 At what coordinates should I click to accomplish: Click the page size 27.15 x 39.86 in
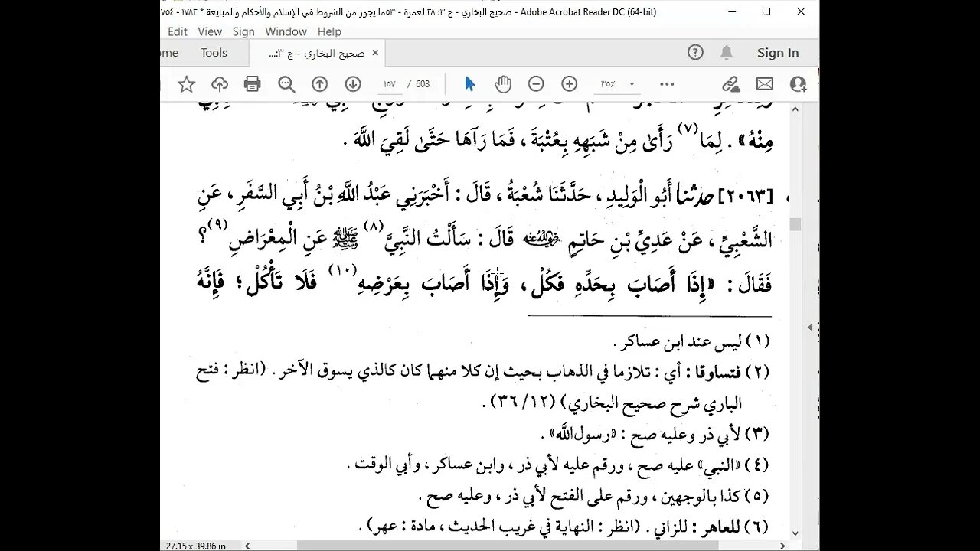(196, 546)
